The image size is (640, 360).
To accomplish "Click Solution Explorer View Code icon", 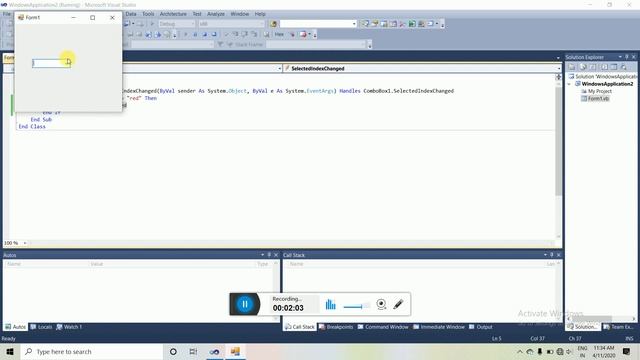I will 604,67.
